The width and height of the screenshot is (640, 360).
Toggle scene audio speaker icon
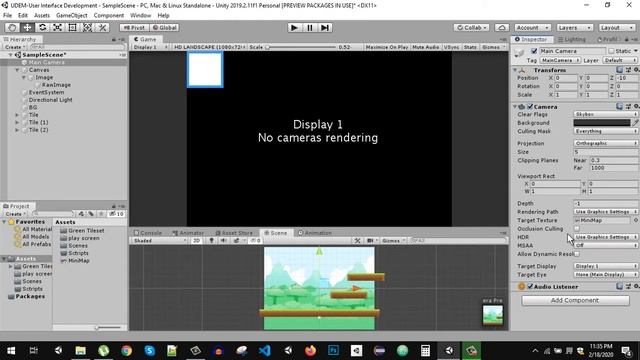(x=223, y=240)
